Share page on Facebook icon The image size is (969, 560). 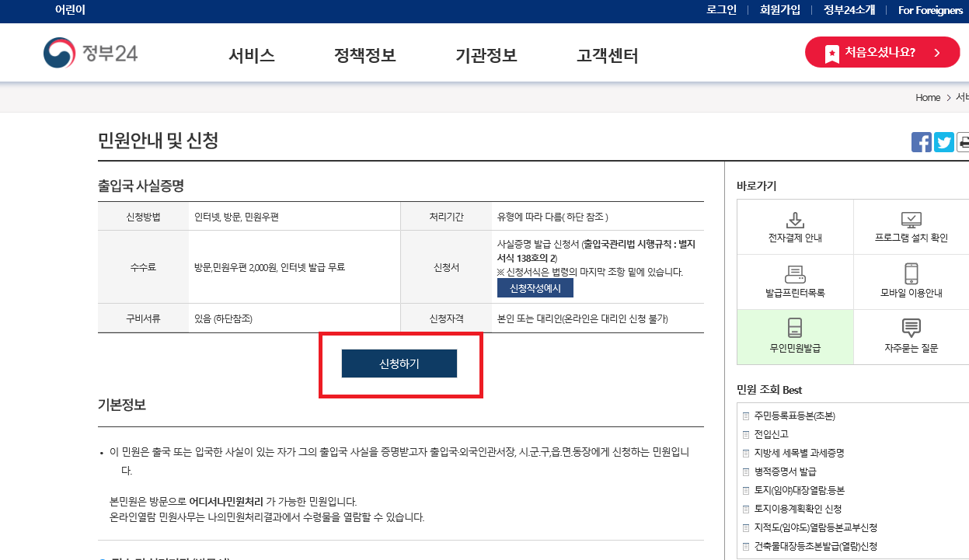coord(921,142)
